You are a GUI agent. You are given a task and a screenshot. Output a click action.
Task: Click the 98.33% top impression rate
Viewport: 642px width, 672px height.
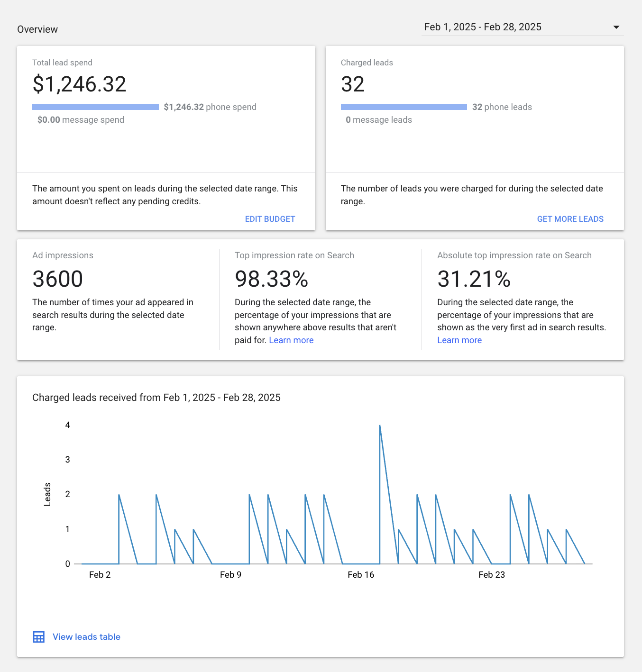point(271,279)
